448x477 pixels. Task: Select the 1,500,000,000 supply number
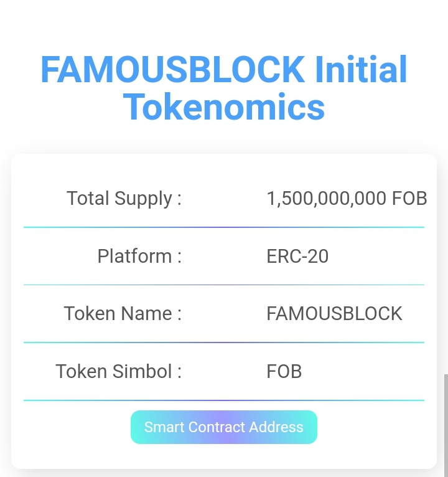pos(327,199)
